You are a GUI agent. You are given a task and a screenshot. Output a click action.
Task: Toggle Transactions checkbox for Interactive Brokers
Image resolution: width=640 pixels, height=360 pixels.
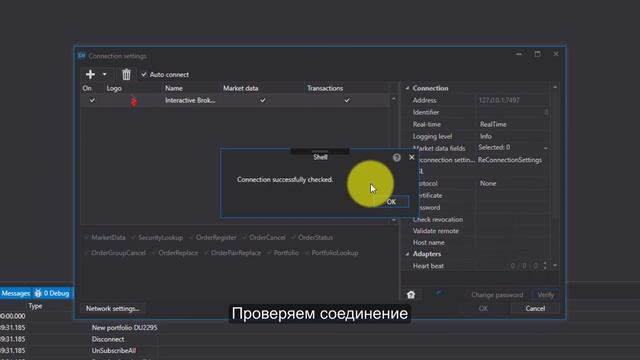[347, 100]
